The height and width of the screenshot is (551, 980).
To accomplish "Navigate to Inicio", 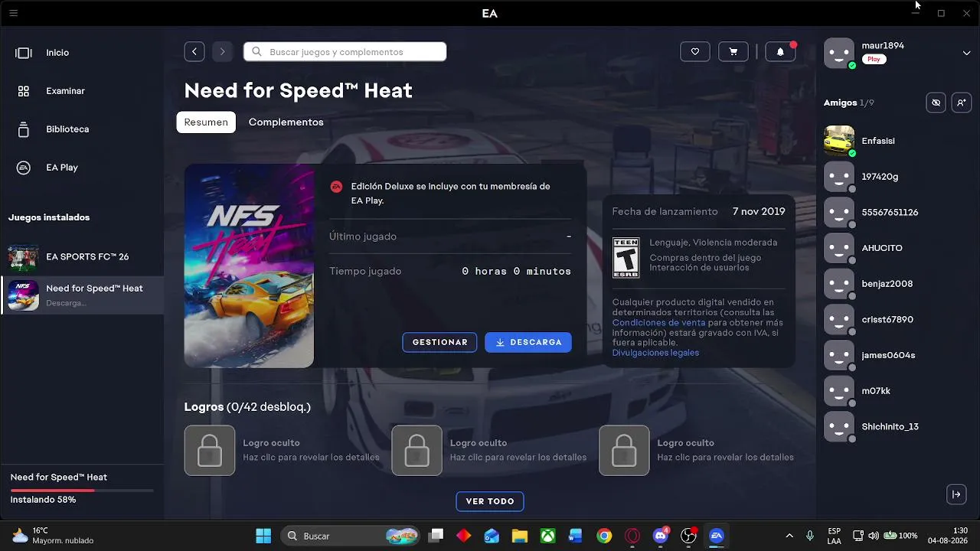I will coord(57,53).
